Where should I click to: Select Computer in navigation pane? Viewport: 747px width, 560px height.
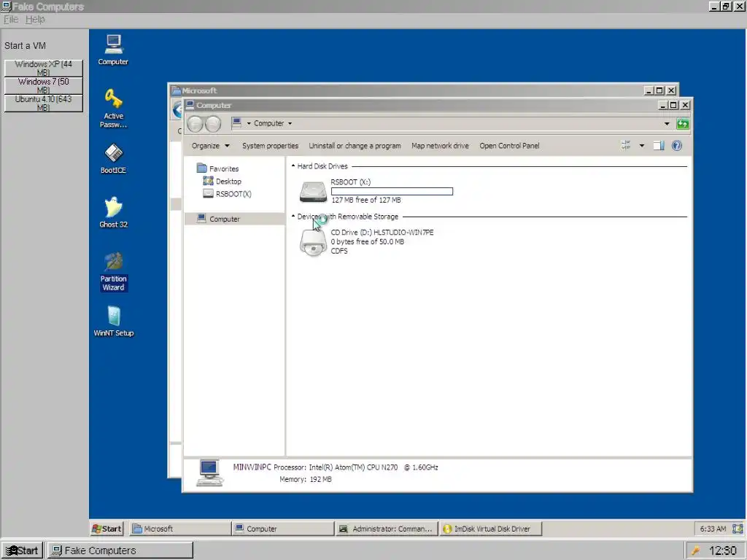234,219
